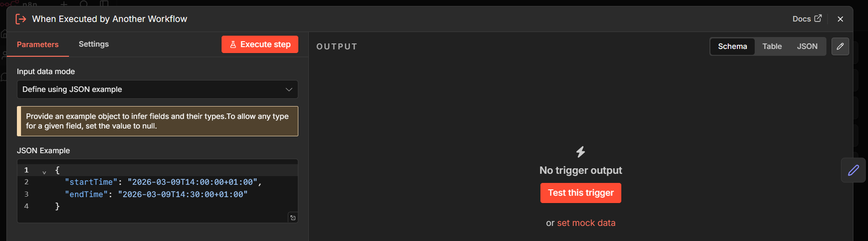Click the lightning bolt trigger icon
The width and height of the screenshot is (868, 241).
tap(580, 152)
